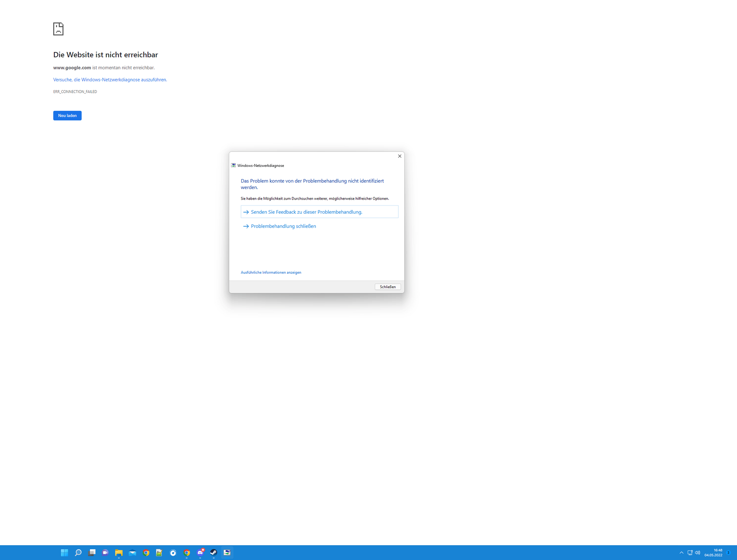Image resolution: width=737 pixels, height=560 pixels.
Task: Select the network diagnostics taskbar icon
Action: point(227,552)
